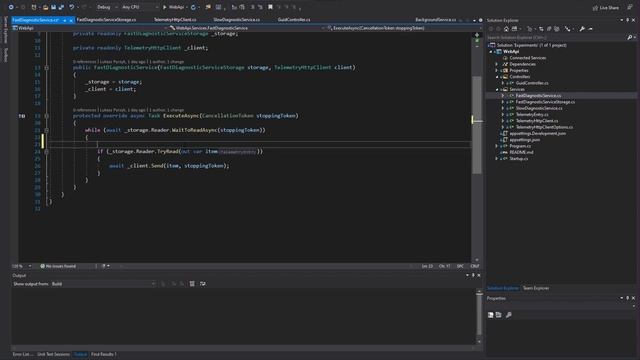Click the Navigate Backward circular icon
The width and height of the screenshot is (640, 360).
[x=11, y=7]
